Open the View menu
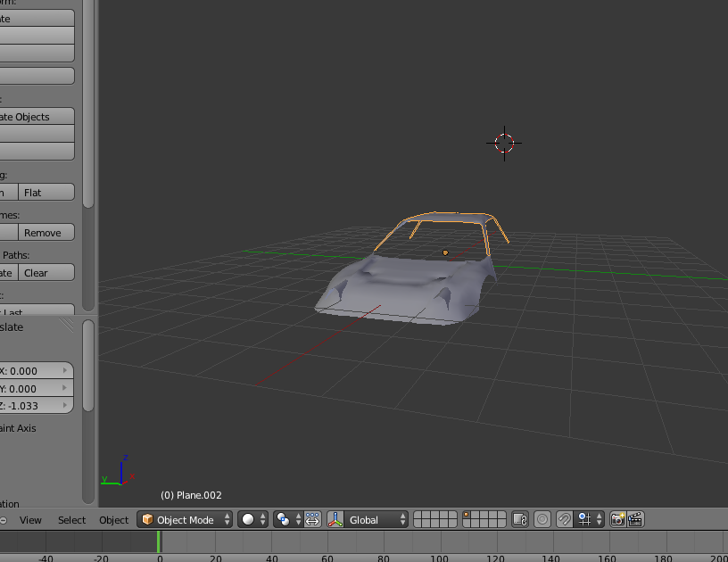 tap(30, 520)
